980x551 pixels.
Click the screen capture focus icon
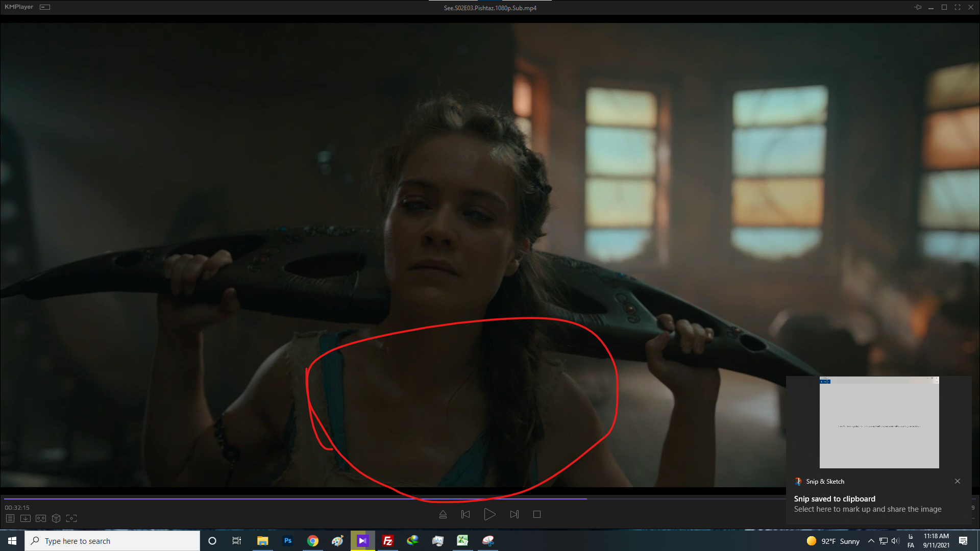coord(71,518)
